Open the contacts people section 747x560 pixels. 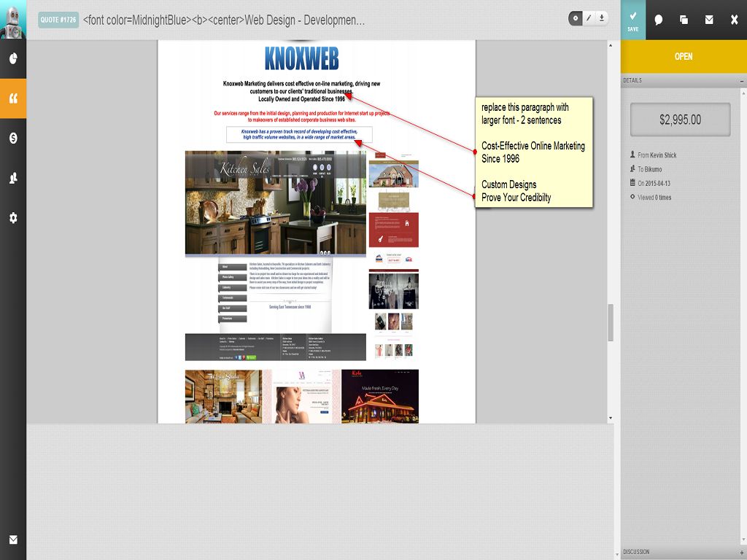tap(13, 178)
